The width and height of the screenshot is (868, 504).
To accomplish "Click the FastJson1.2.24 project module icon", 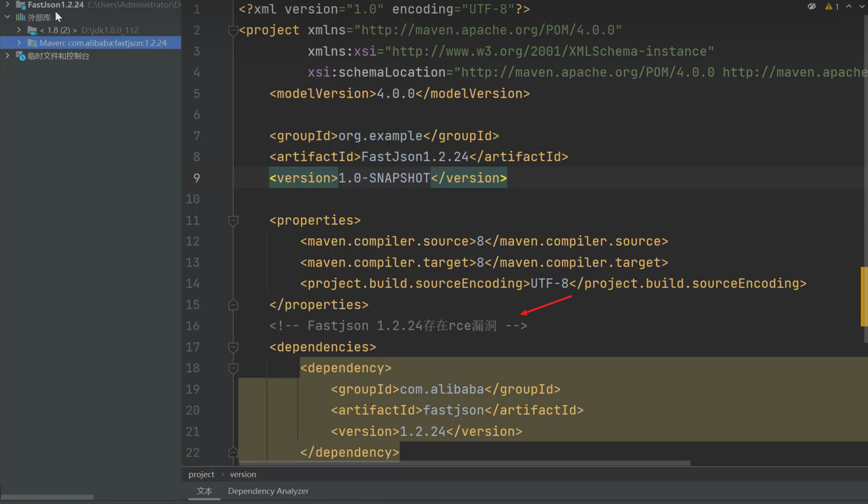I will coord(20,5).
